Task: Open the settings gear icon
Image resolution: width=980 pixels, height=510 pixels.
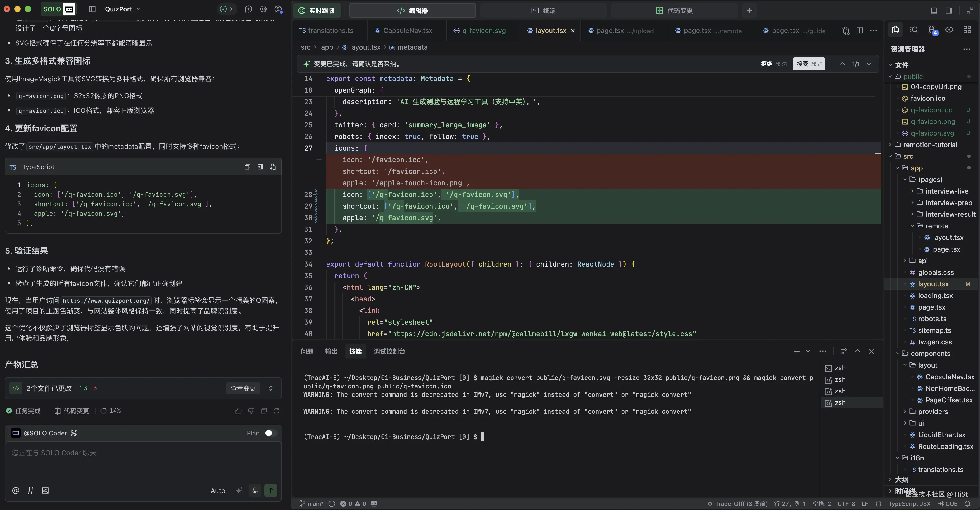Action: [x=263, y=9]
